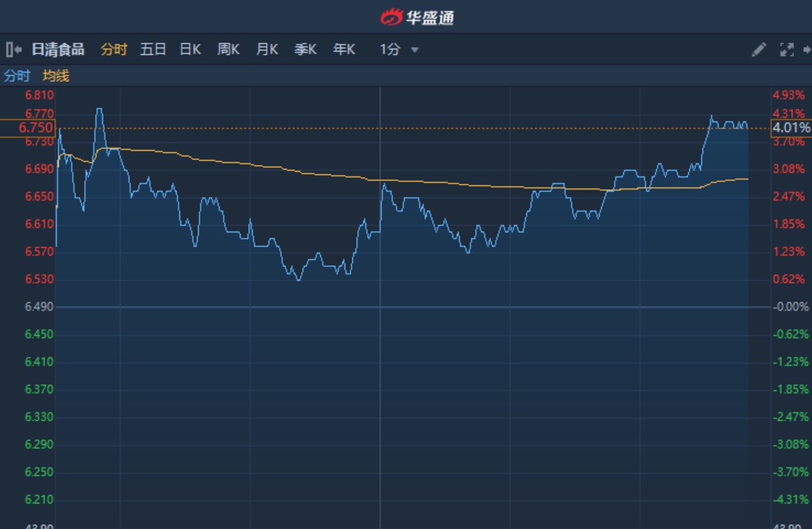Open the 1分 interval dropdown

click(x=390, y=50)
